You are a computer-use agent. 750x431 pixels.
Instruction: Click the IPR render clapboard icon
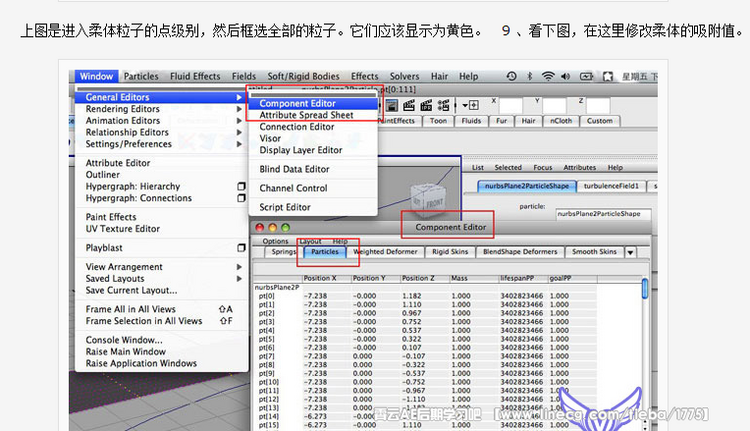pos(426,105)
